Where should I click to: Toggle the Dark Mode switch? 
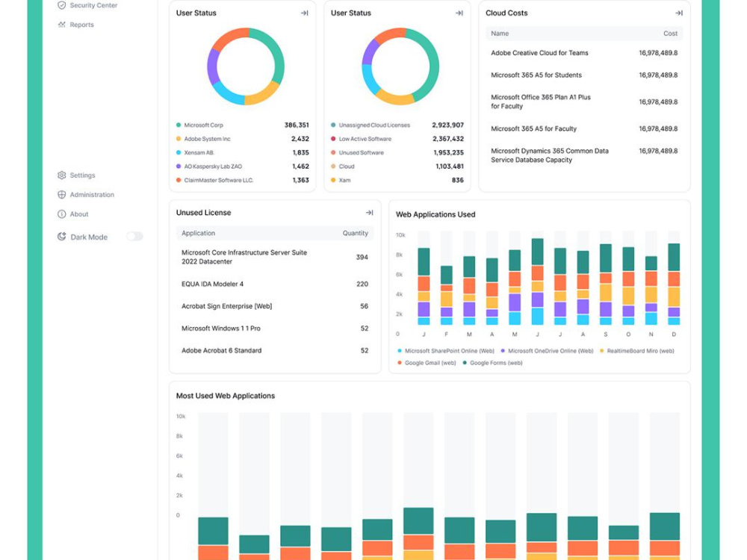(134, 236)
